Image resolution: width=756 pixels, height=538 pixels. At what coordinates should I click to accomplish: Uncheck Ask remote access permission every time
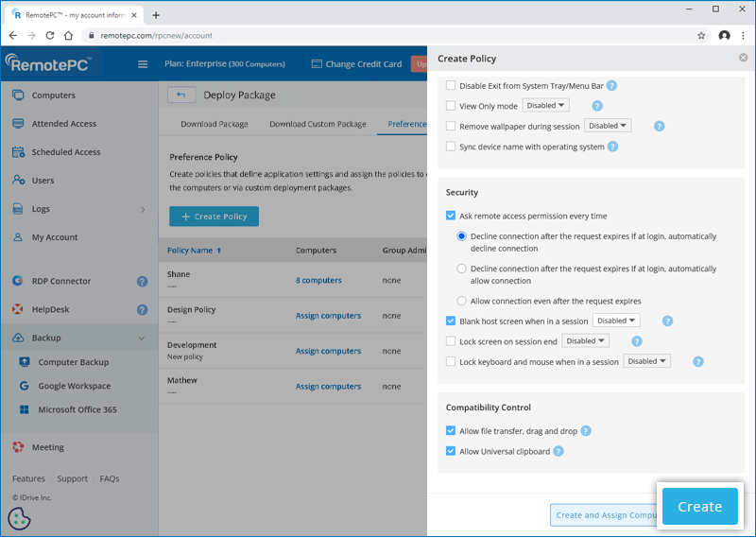pos(451,216)
